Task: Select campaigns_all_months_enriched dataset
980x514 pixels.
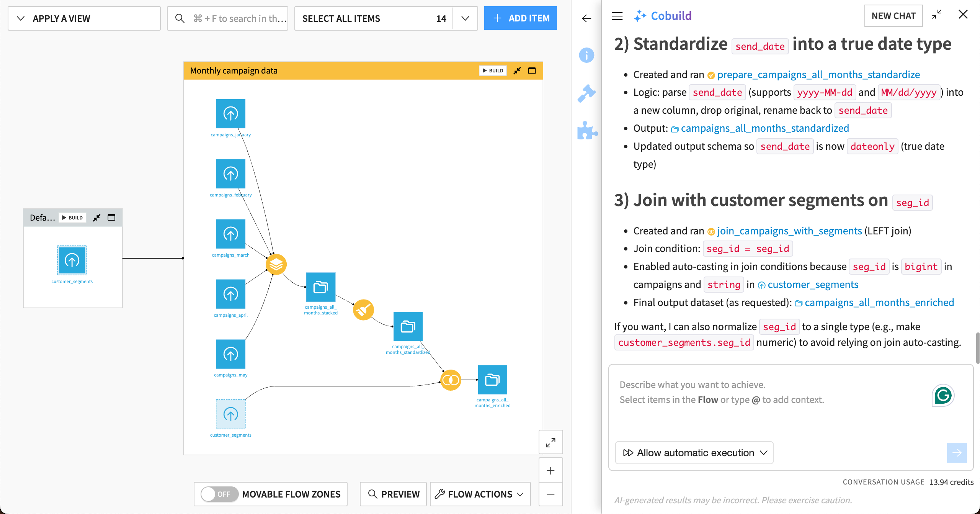Action: 492,380
